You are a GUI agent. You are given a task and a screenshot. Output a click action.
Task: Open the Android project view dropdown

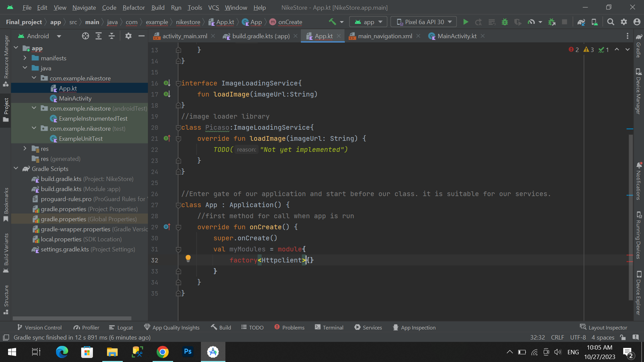(x=40, y=36)
